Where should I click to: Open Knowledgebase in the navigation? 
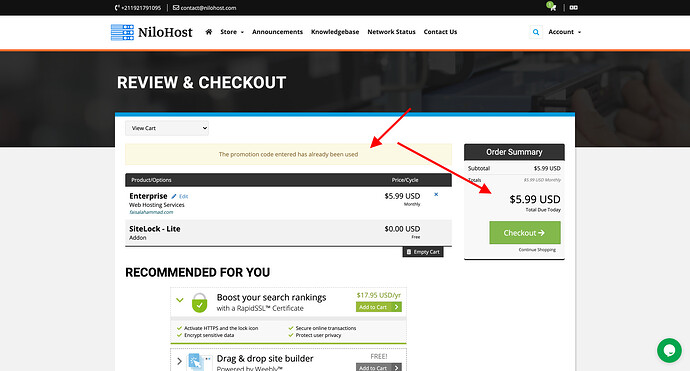[335, 32]
